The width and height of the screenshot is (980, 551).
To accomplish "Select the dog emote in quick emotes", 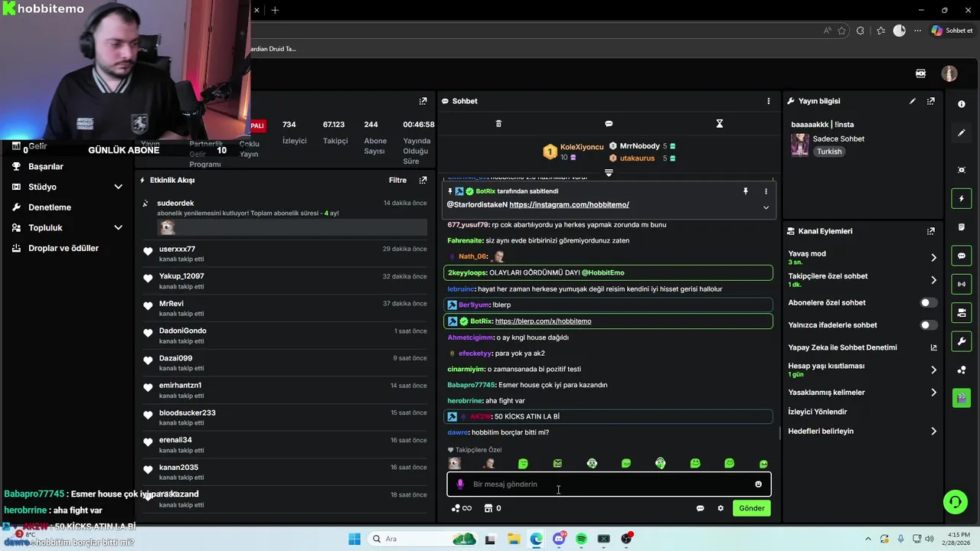I will pos(455,464).
